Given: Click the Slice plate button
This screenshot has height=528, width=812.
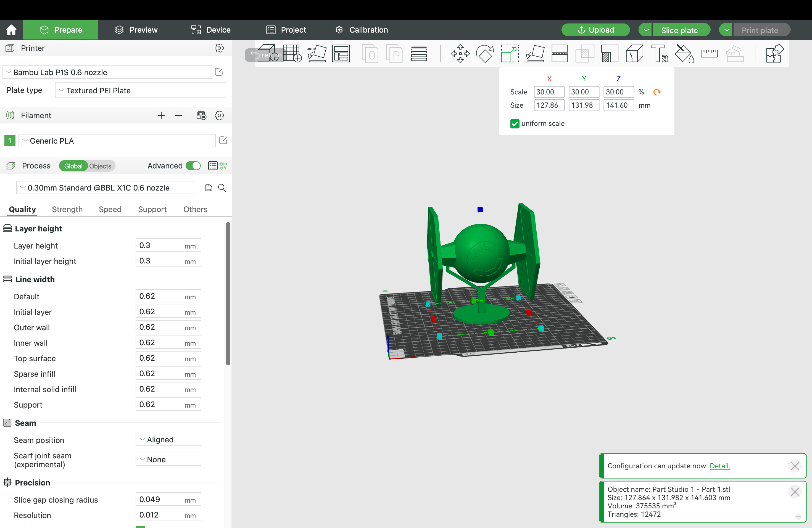Looking at the screenshot, I should click(681, 30).
